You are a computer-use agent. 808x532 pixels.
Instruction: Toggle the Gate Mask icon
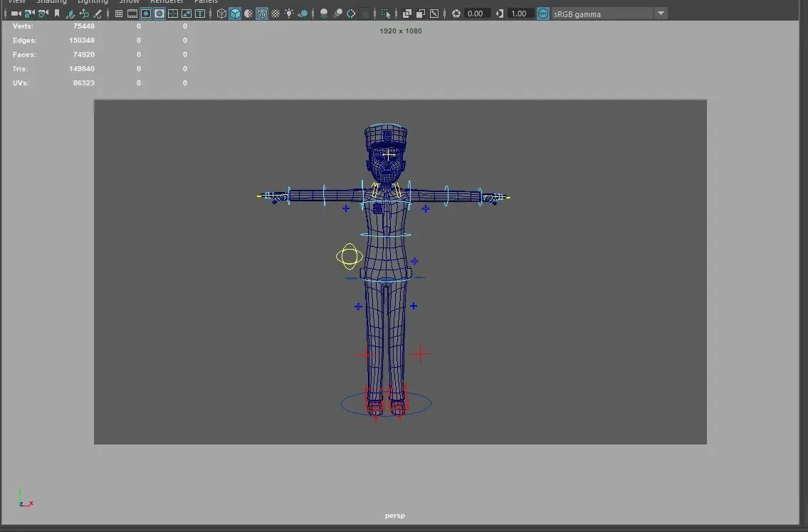(x=159, y=14)
